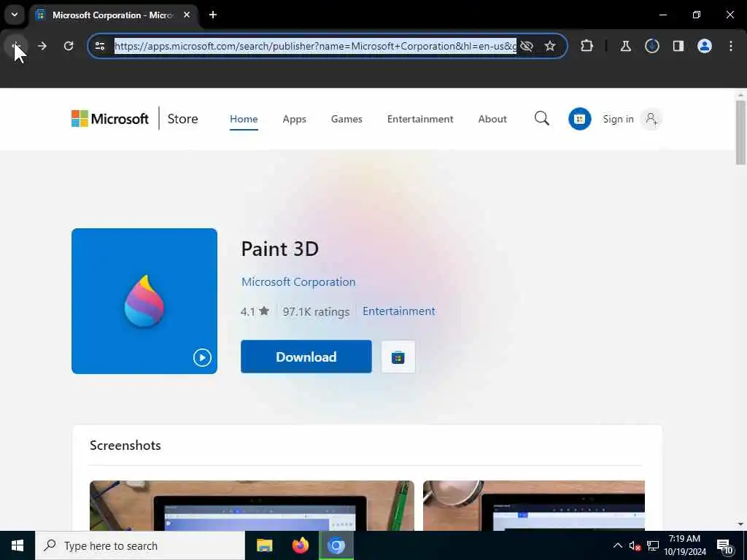Click the Paint 3D app logo image
Viewport: 747px width, 560px height.
point(144,301)
